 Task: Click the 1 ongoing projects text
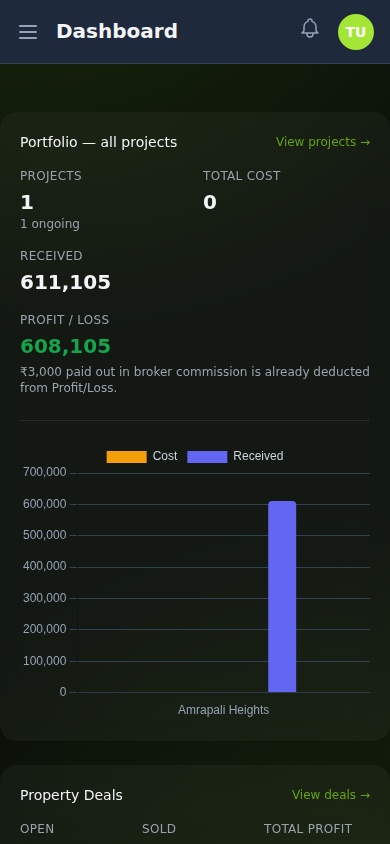pos(49,224)
